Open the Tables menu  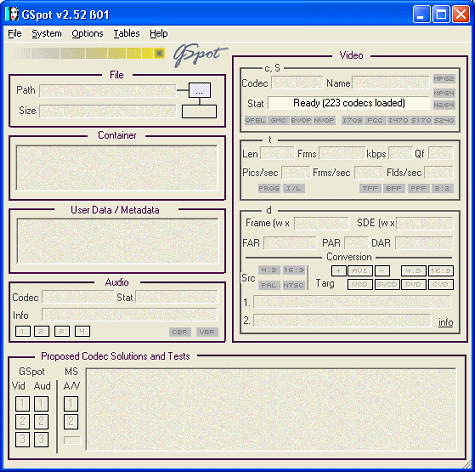pyautogui.click(x=126, y=34)
